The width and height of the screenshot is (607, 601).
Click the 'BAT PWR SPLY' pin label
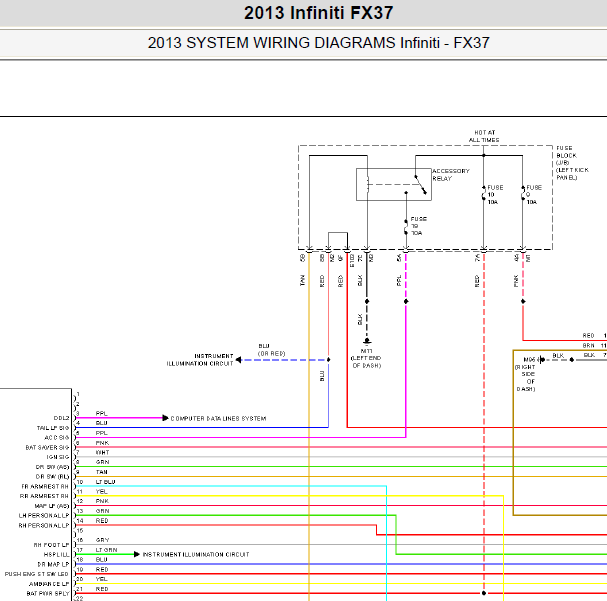(48, 594)
